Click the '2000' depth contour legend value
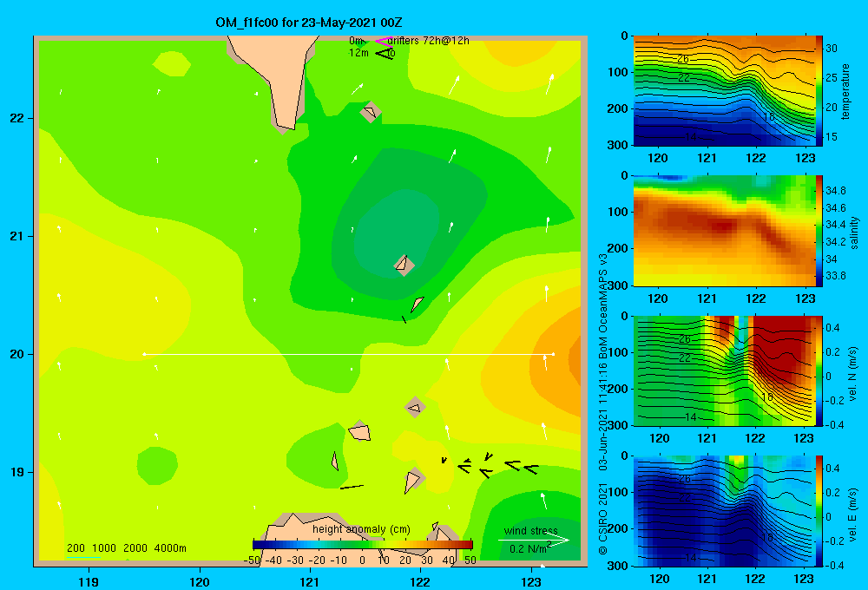868x590 pixels. (x=135, y=548)
